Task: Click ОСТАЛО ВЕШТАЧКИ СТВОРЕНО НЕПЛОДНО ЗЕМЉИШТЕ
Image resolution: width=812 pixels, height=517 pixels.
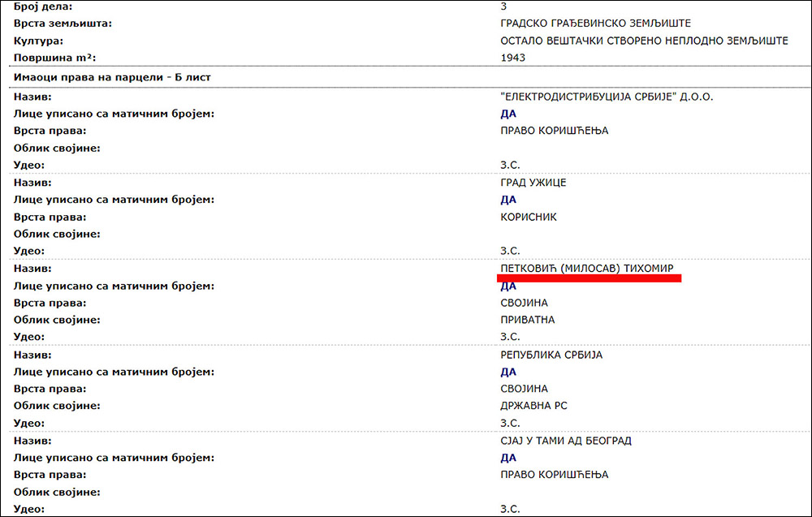Action: 644,41
